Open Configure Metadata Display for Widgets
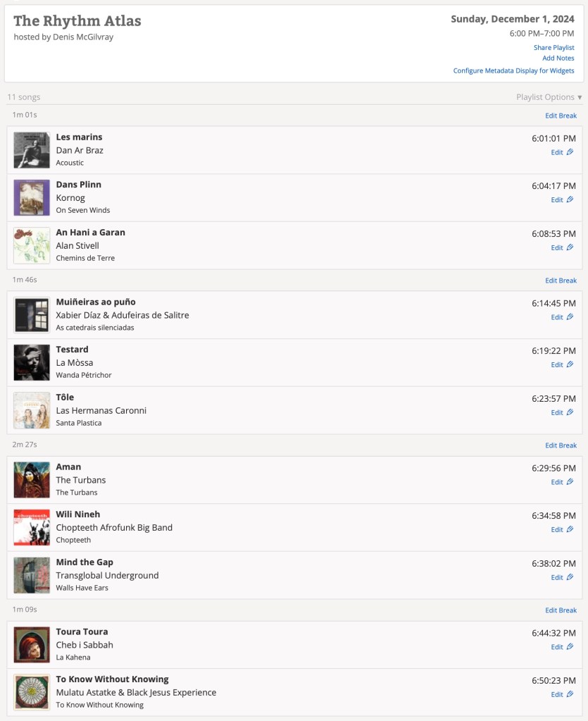The width and height of the screenshot is (588, 721). [x=513, y=70]
